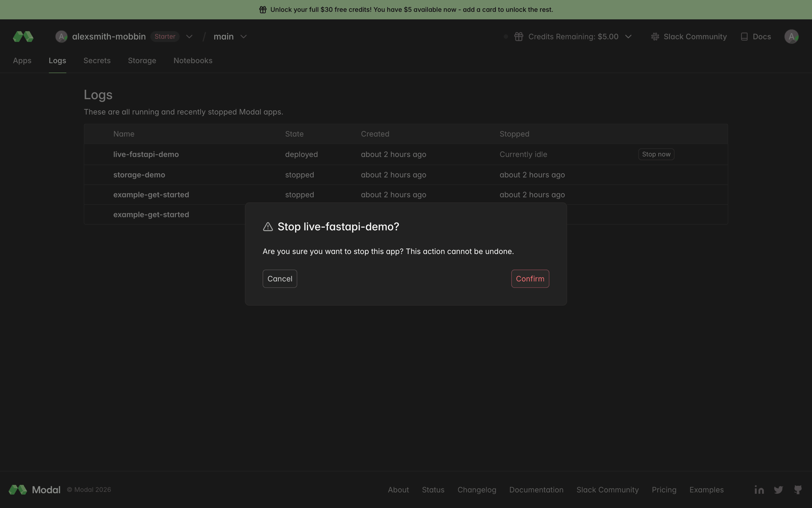The width and height of the screenshot is (812, 508).
Task: Click the workspace avatar beside alexsmith-mobbin
Action: [61, 37]
